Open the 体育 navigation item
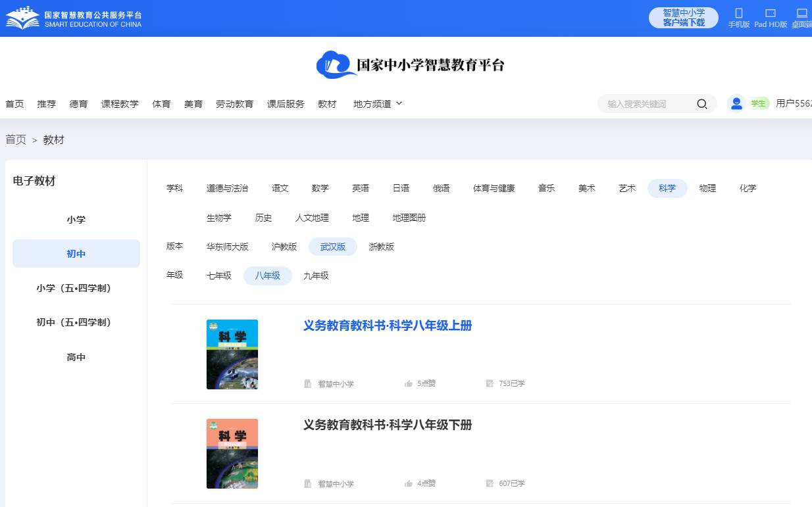This screenshot has height=507, width=812. [161, 104]
